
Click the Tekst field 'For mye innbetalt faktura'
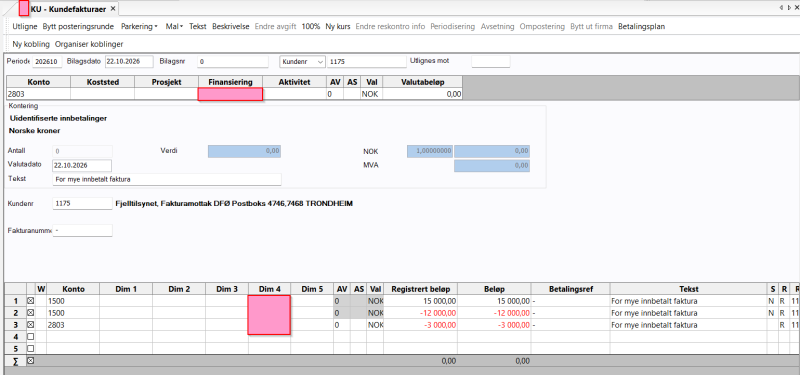click(167, 180)
